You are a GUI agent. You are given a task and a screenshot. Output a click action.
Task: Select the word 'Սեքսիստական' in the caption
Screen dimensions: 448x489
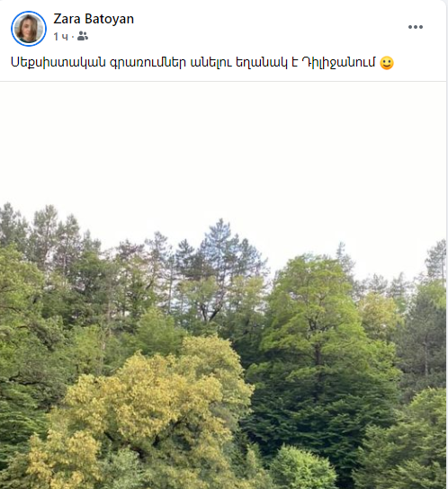(x=58, y=62)
